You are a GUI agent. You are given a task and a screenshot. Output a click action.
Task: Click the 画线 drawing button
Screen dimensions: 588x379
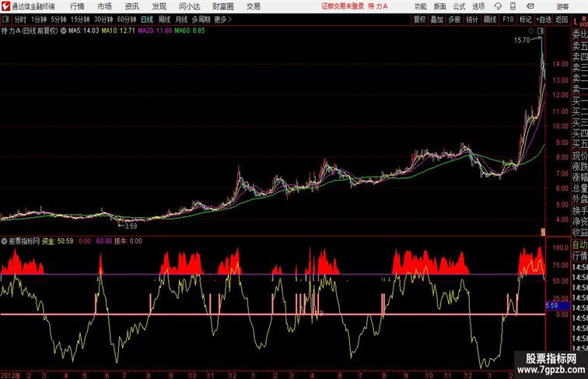[x=490, y=19]
